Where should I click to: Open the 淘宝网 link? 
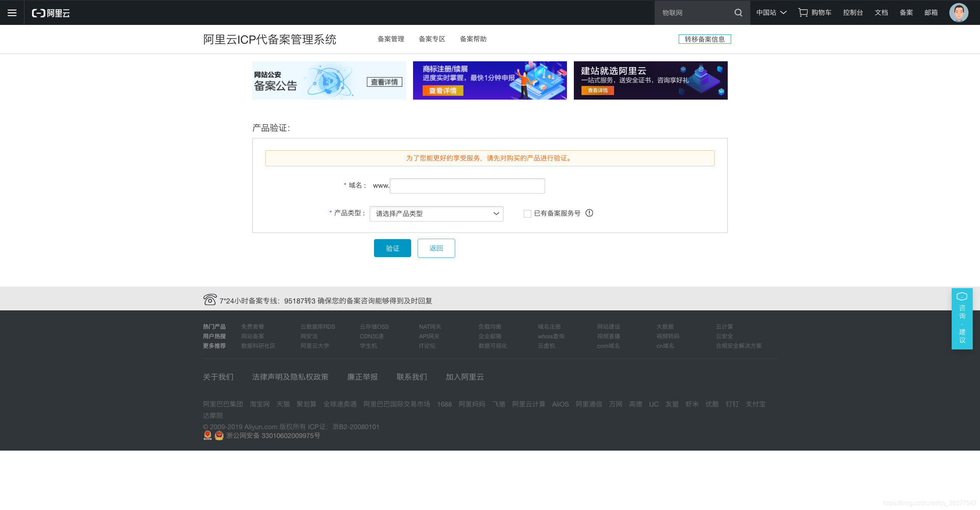coord(260,404)
